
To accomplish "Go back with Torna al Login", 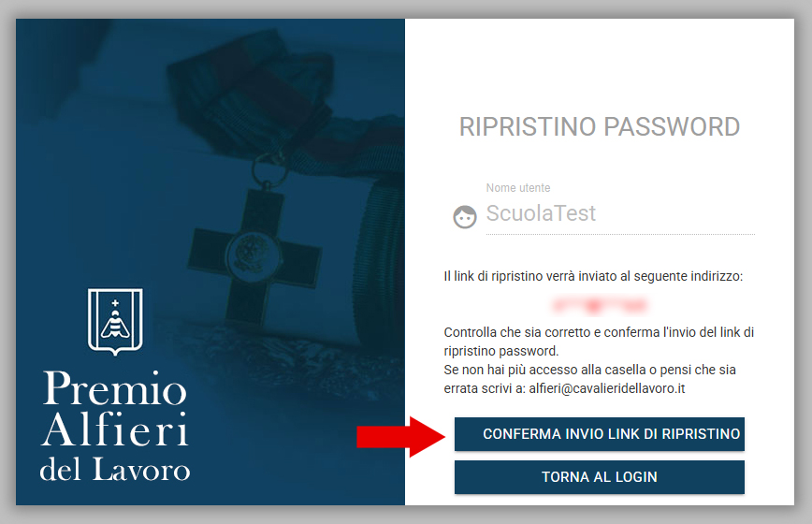I will tap(599, 477).
